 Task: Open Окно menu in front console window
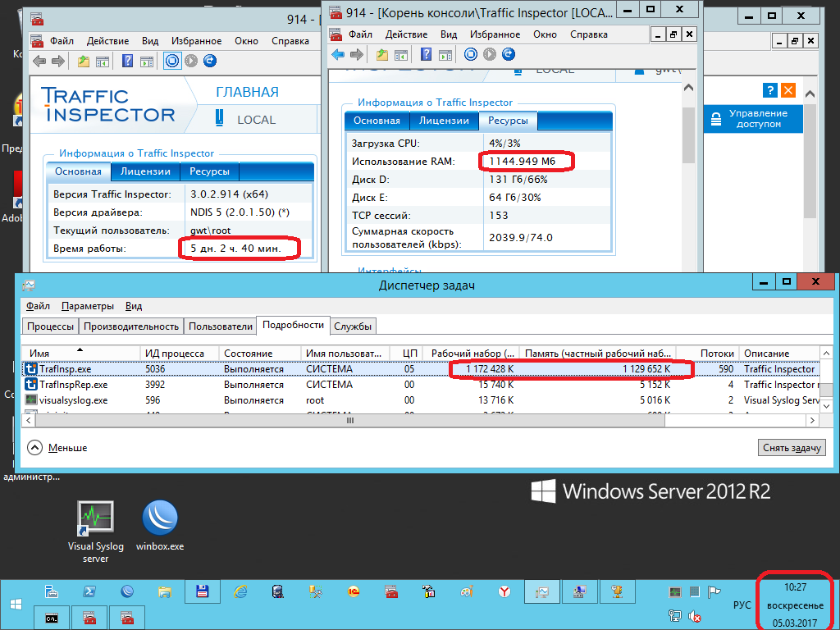(545, 34)
